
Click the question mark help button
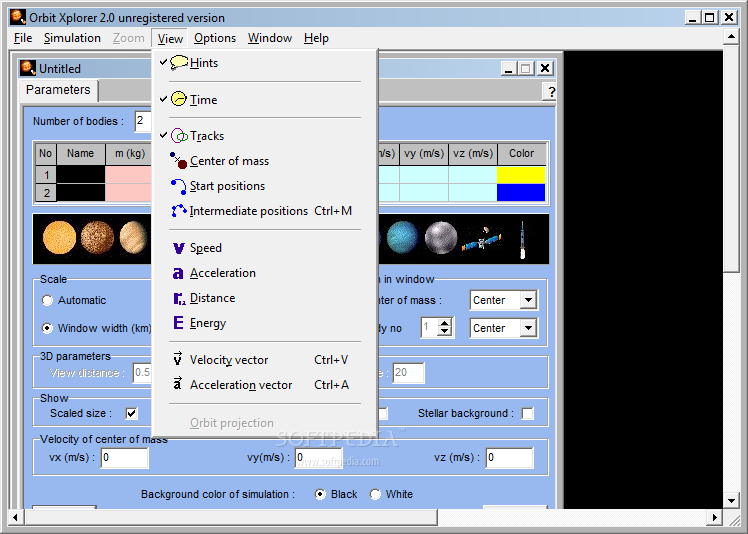coord(551,92)
